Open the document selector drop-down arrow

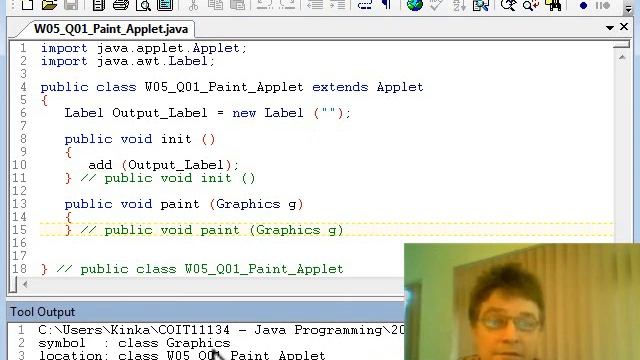click(610, 28)
